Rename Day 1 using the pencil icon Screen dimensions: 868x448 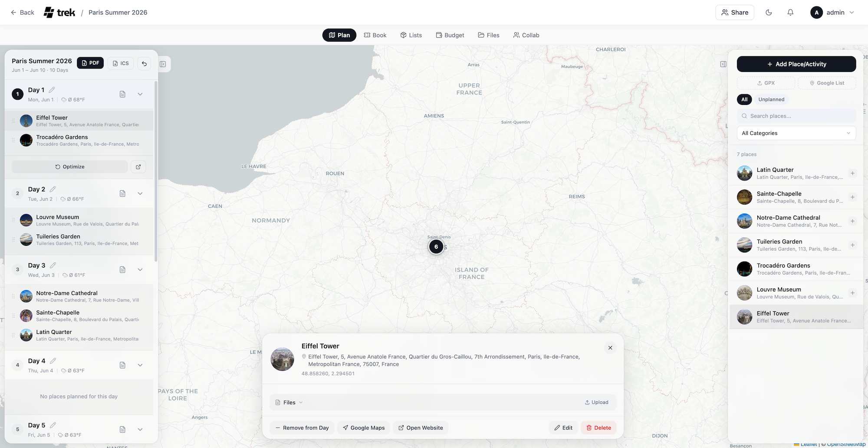(x=53, y=90)
